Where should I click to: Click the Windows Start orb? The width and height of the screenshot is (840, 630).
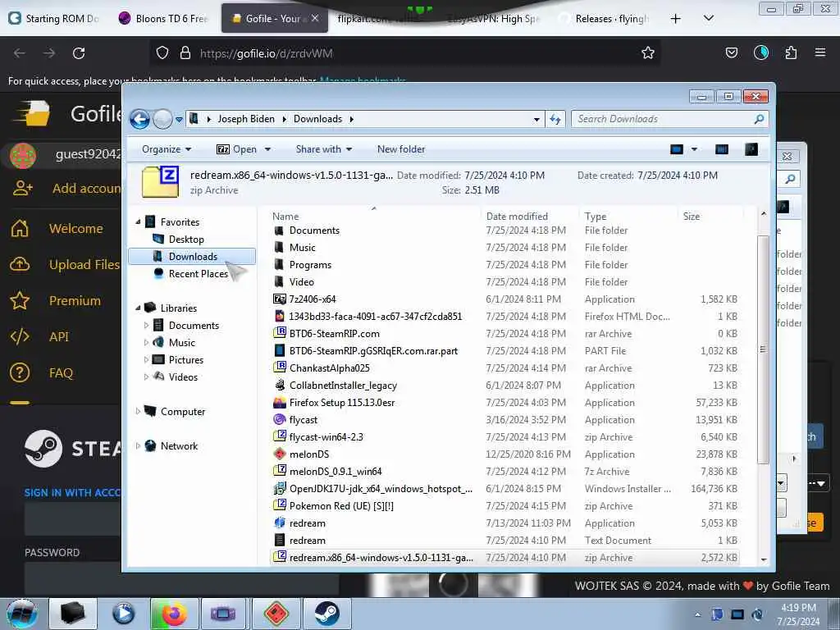tap(22, 614)
